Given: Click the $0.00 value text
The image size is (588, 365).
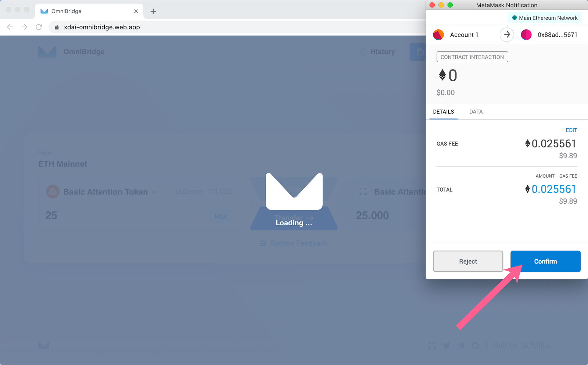Looking at the screenshot, I should pyautogui.click(x=445, y=93).
